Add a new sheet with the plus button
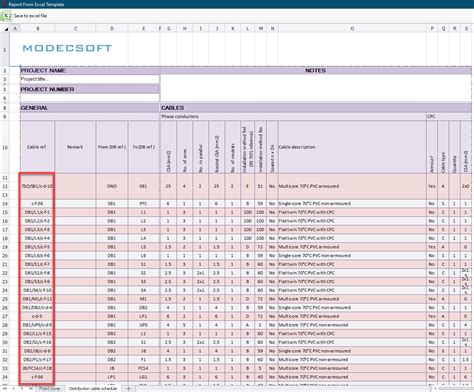This screenshot has height=392, width=474. (129, 389)
